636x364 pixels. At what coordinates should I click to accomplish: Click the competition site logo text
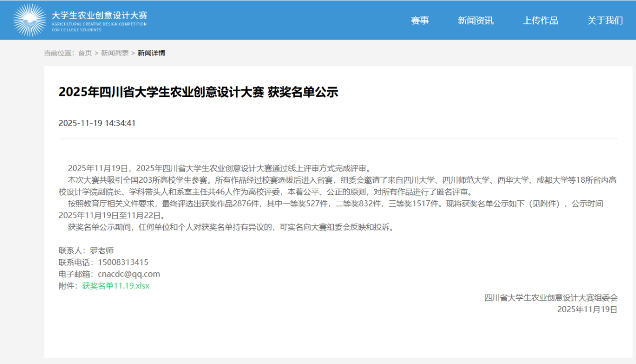coord(99,17)
